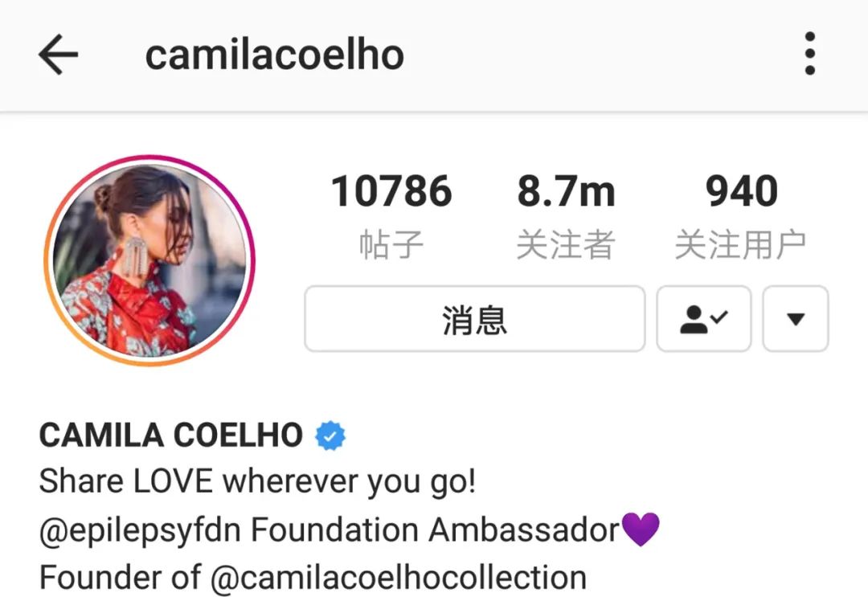Open the @camilacoelhocollection mention link
Viewport: 868px width, 597px height.
(x=399, y=578)
